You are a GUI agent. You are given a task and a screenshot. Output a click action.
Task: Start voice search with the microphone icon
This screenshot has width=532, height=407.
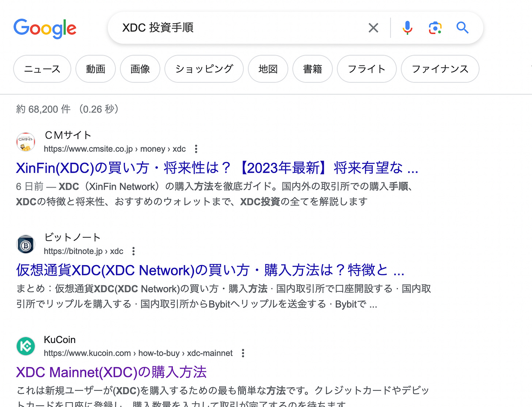pyautogui.click(x=407, y=28)
